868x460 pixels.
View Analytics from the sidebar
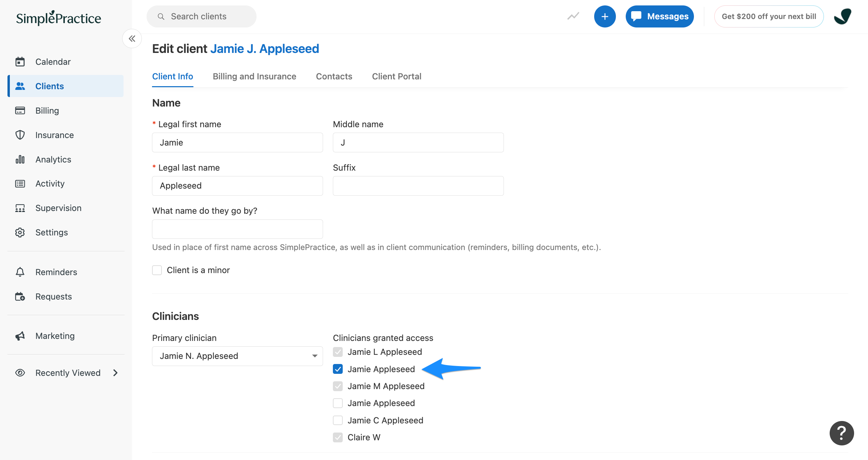click(x=53, y=159)
